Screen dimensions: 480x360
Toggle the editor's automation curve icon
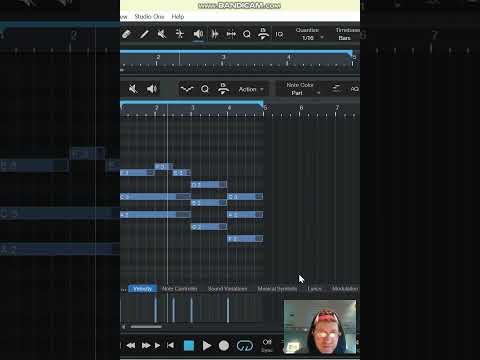[187, 89]
